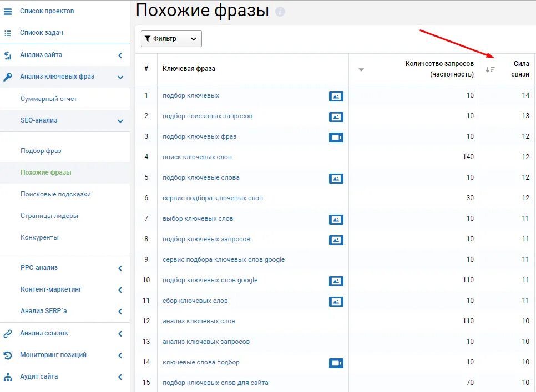The width and height of the screenshot is (536, 392).
Task: Click the site analysis icon beside Анализ сайта
Action: 8,55
